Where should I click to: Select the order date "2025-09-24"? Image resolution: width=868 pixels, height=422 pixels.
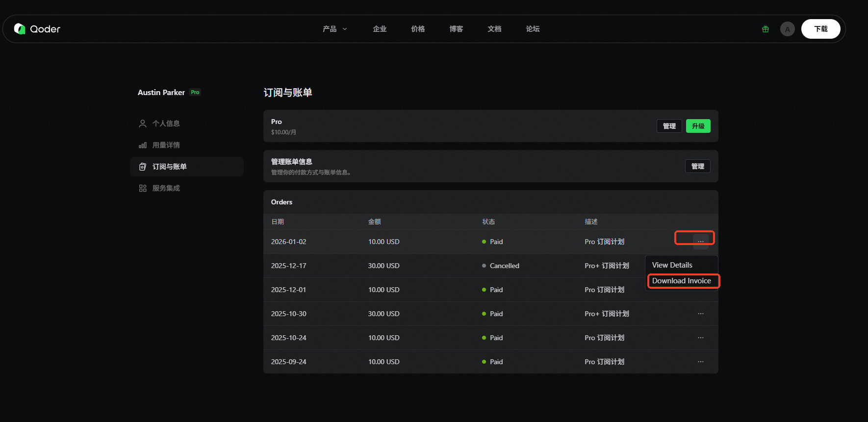pos(288,362)
